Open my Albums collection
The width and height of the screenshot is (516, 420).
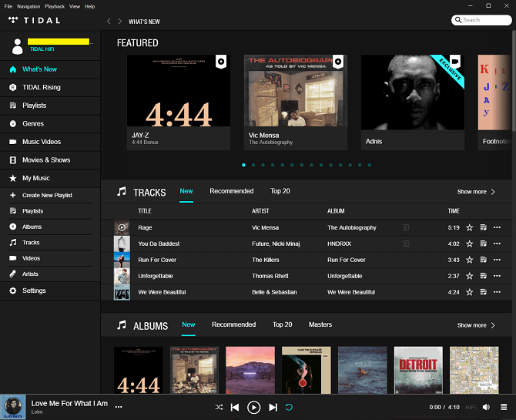(x=50, y=227)
